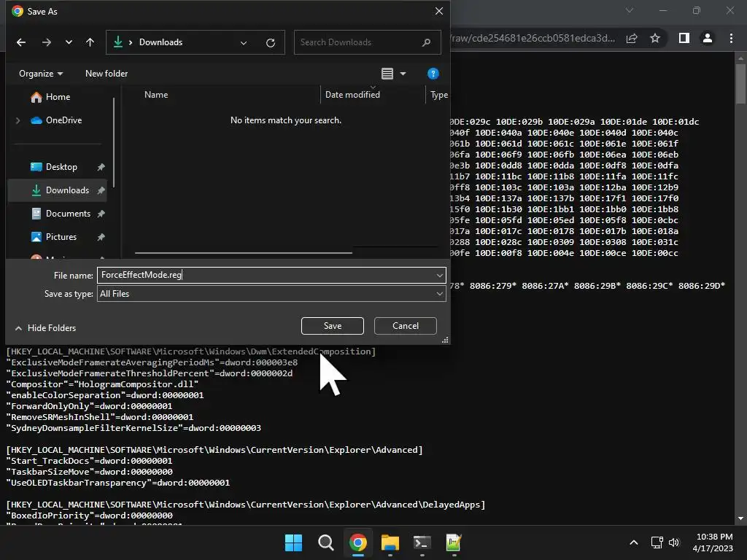Cancel the Save As dialog

[406, 326]
